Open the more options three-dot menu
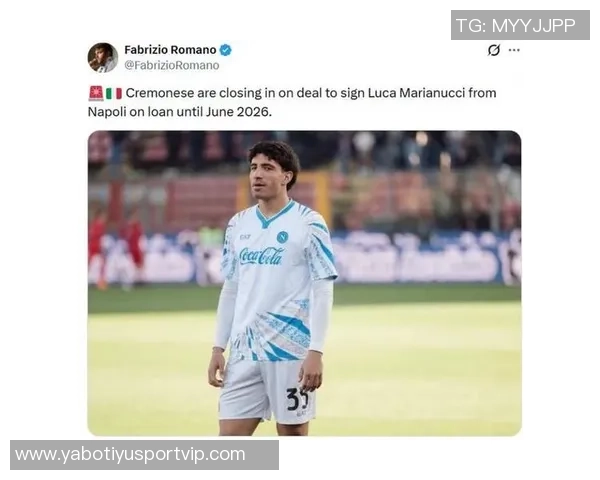This screenshot has height=480, width=600. (514, 50)
